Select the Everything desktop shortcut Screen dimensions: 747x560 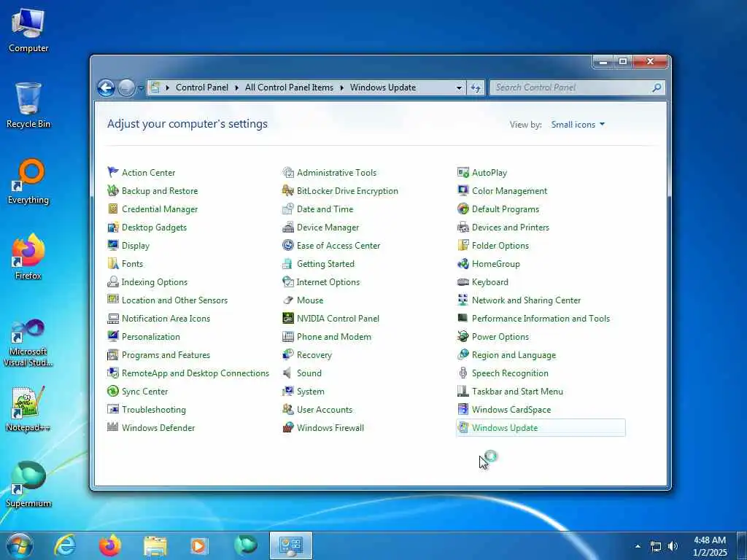tap(28, 182)
